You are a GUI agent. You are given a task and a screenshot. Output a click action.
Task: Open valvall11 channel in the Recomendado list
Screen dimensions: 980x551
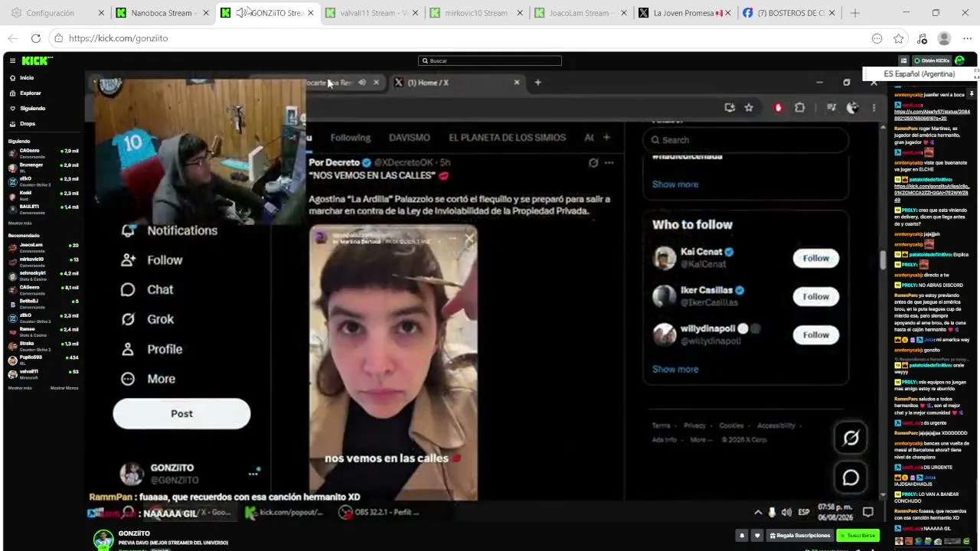43,373
